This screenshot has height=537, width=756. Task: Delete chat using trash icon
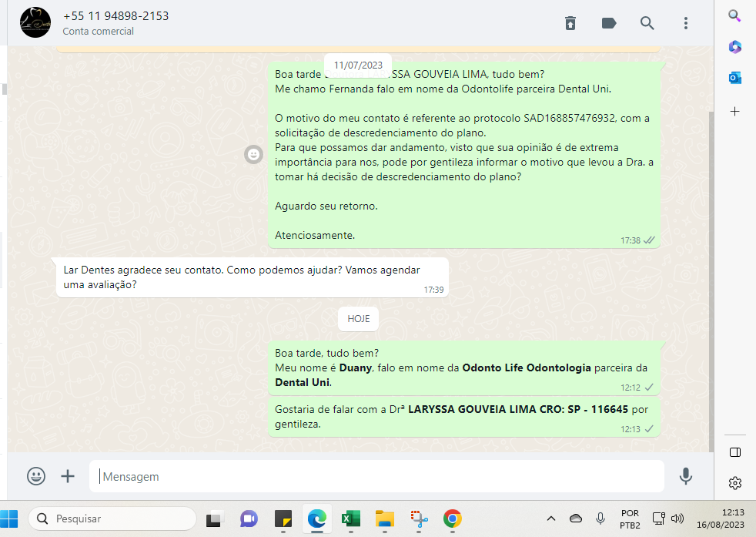[570, 22]
